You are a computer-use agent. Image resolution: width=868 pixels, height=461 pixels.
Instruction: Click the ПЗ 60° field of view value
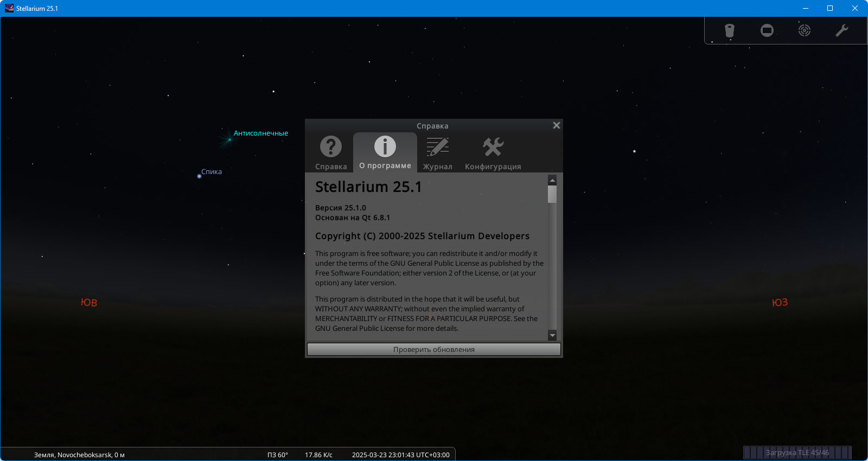[278, 455]
